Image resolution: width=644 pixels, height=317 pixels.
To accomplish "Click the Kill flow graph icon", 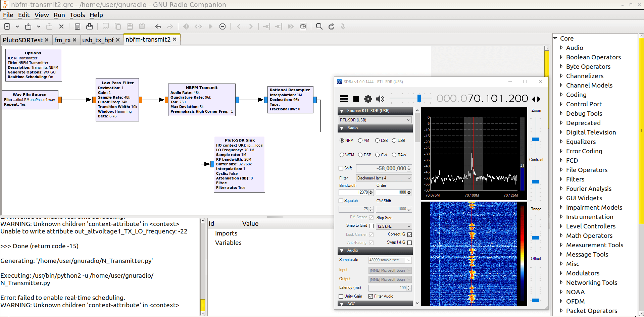I will tap(222, 27).
